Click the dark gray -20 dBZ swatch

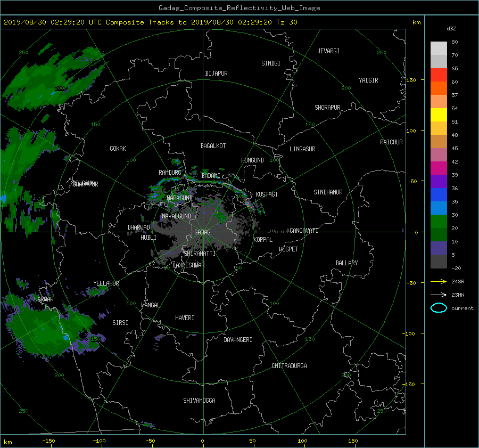439,262
